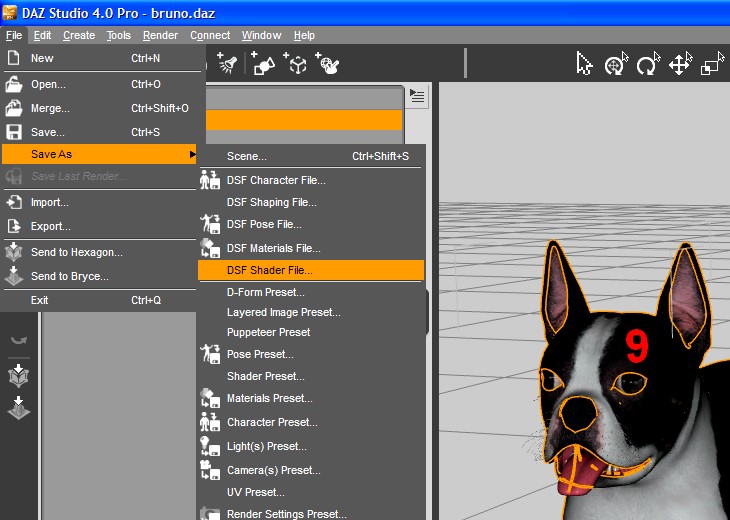
Task: Select DSF Pose File...
Action: pyautogui.click(x=311, y=224)
